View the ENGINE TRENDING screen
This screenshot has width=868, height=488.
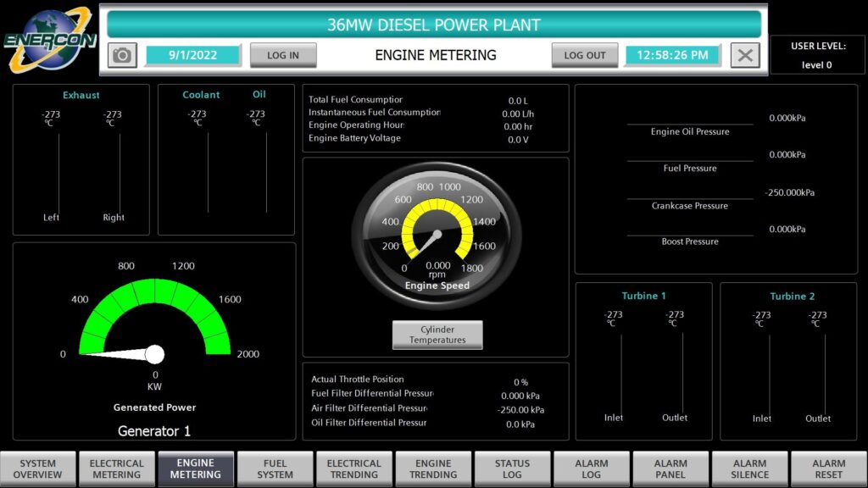(433, 468)
